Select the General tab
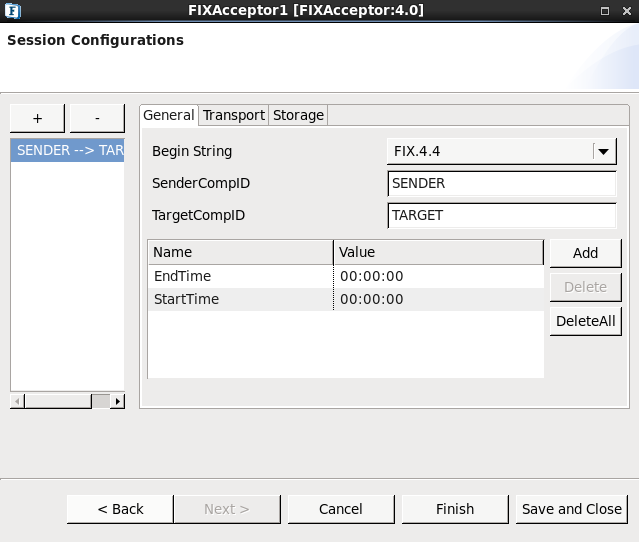 coord(169,115)
